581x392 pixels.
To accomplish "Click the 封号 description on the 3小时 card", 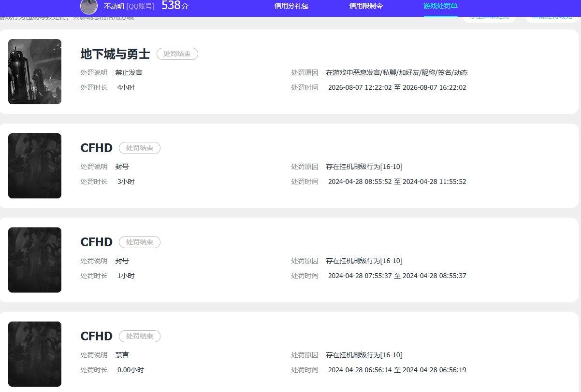I will 122,167.
